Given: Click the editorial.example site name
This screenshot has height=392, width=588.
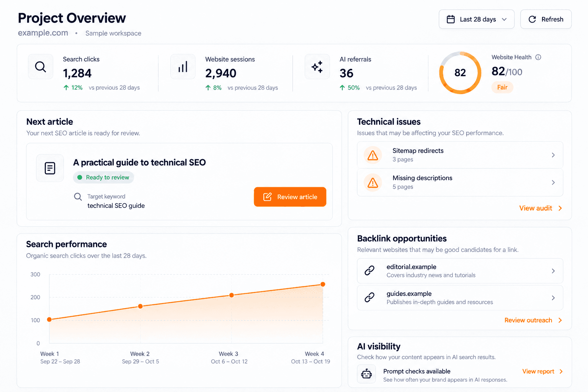Looking at the screenshot, I should tap(412, 267).
